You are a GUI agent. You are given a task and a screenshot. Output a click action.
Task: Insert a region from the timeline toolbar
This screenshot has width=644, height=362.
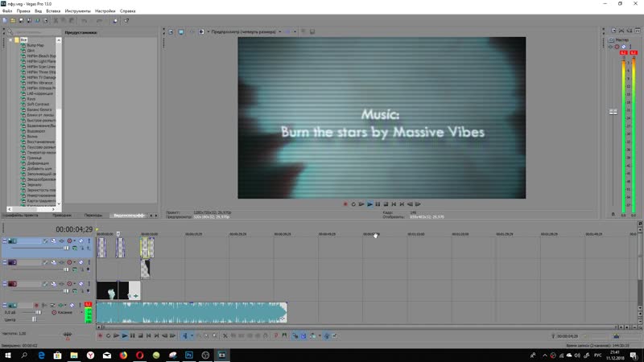284,335
